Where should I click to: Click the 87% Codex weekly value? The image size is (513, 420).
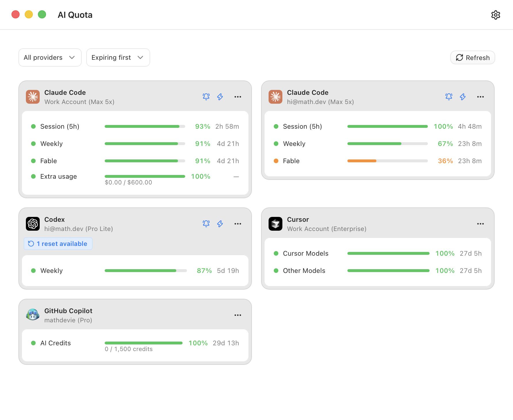tap(204, 271)
